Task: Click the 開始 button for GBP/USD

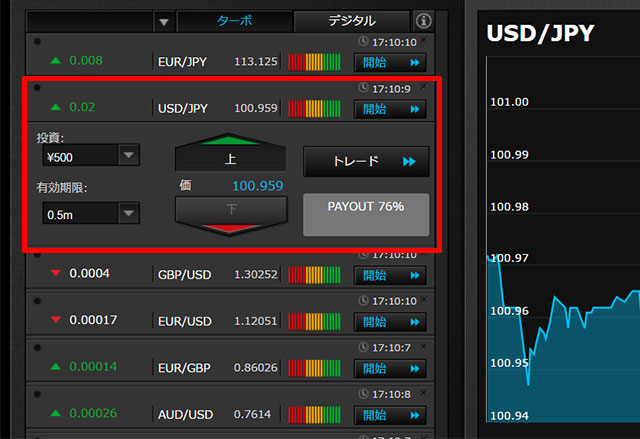Action: pyautogui.click(x=390, y=275)
